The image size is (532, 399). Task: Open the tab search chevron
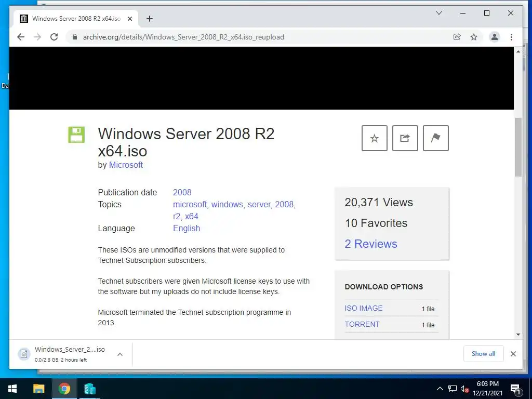(x=438, y=13)
